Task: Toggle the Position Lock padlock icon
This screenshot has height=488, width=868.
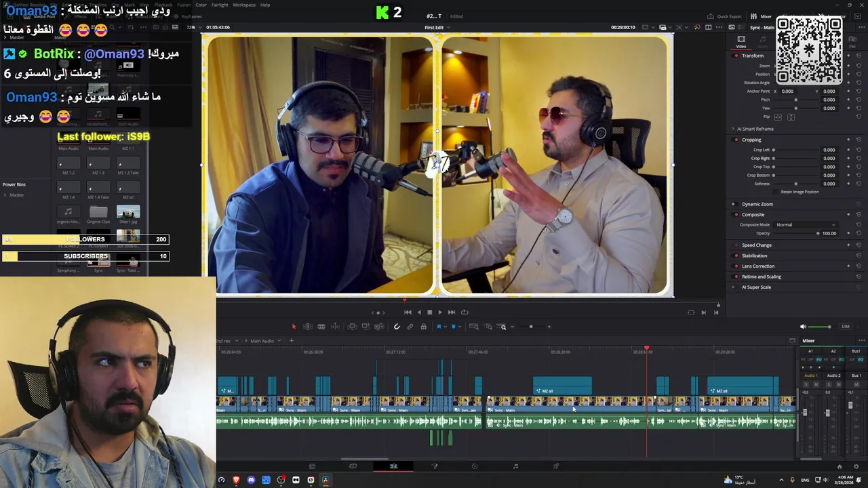Action: pos(424,327)
